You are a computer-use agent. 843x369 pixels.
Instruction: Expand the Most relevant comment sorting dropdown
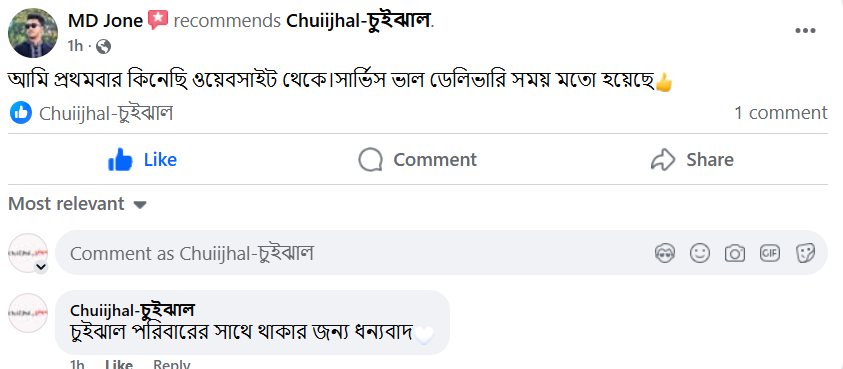pyautogui.click(x=77, y=204)
